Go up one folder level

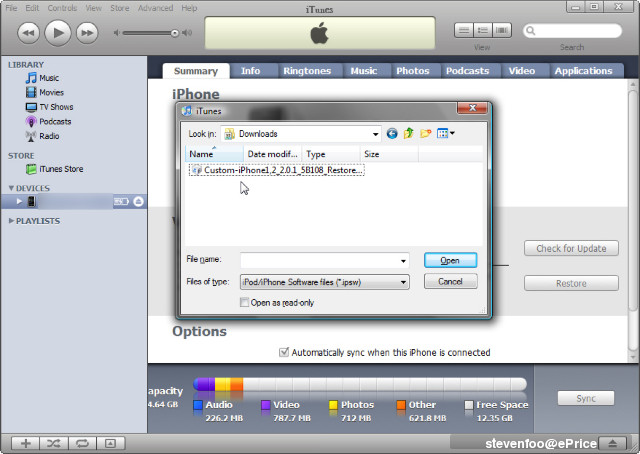pos(409,134)
